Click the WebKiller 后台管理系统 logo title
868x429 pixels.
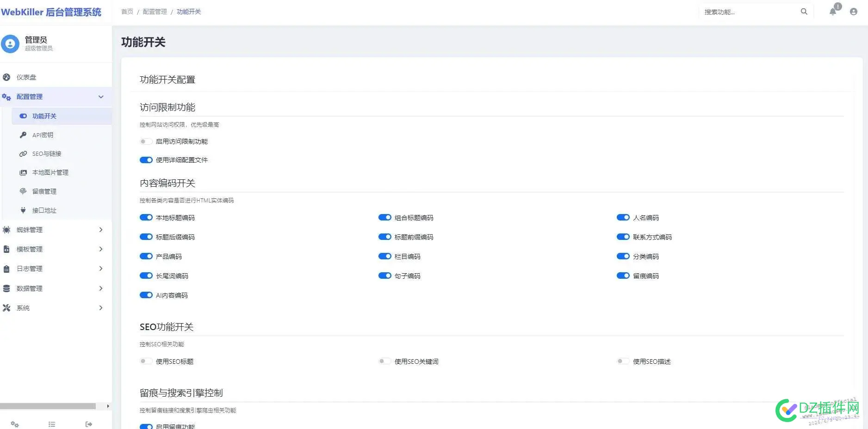coord(51,12)
